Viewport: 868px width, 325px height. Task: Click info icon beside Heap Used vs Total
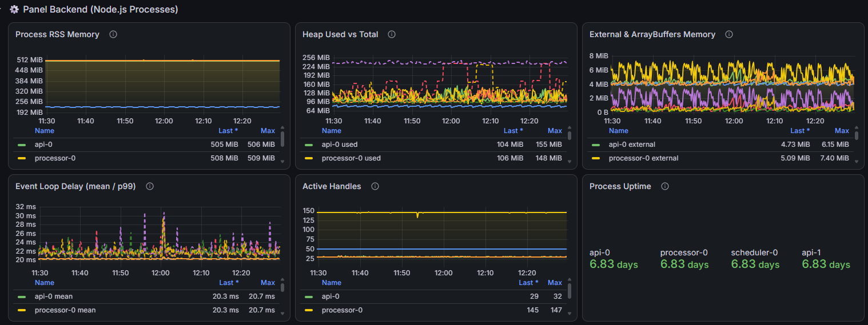[392, 34]
